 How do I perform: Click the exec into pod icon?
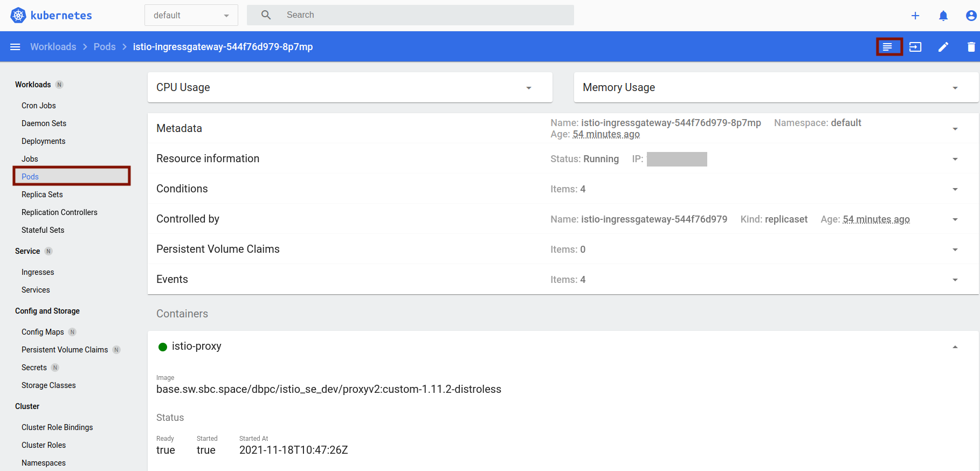click(x=915, y=47)
